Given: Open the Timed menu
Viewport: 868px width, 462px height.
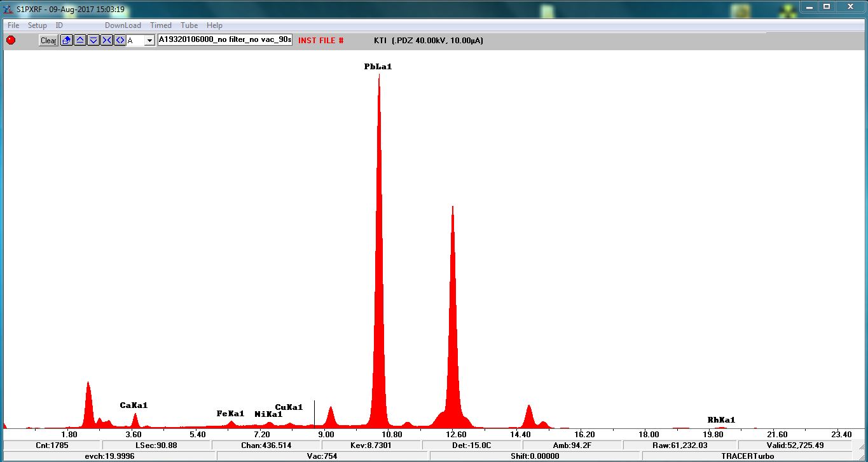Looking at the screenshot, I should click(161, 25).
